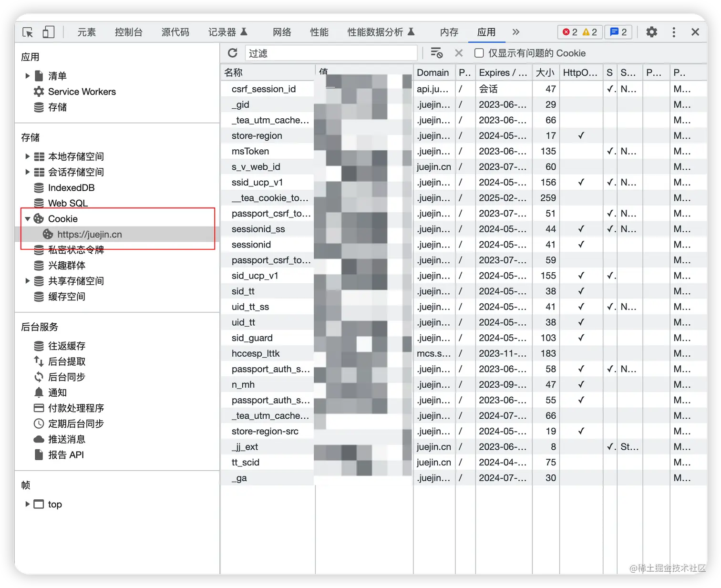
Task: Open 兴趣群体 storage item
Action: tap(67, 265)
